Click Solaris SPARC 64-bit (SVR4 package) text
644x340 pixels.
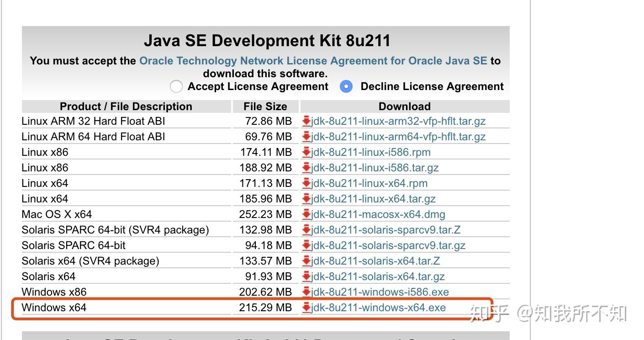pos(115,230)
